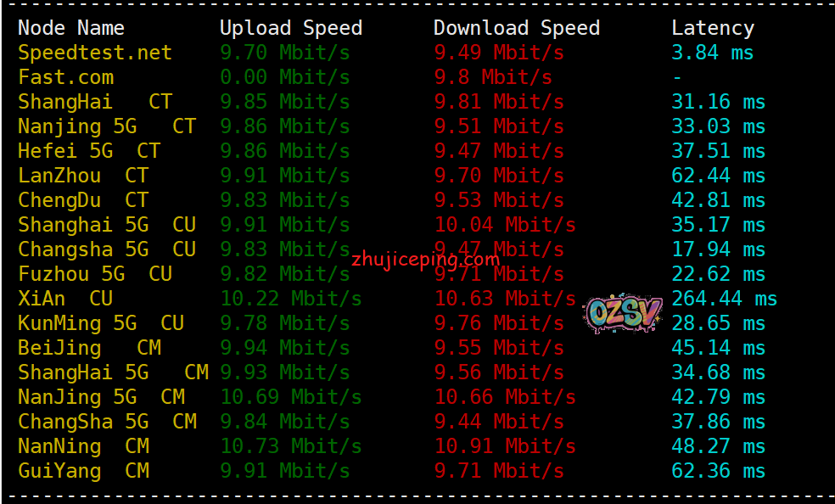Click the OZSV graffiti logo
The height and width of the screenshot is (504, 835).
pyautogui.click(x=623, y=313)
